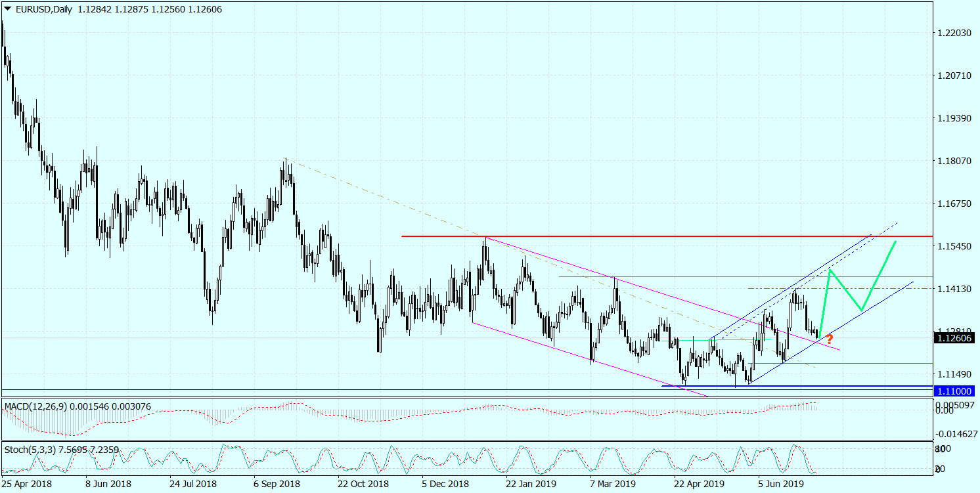Viewport: 980px width, 493px height.
Task: Click the 5 Jun 2019 date label
Action: (x=782, y=484)
